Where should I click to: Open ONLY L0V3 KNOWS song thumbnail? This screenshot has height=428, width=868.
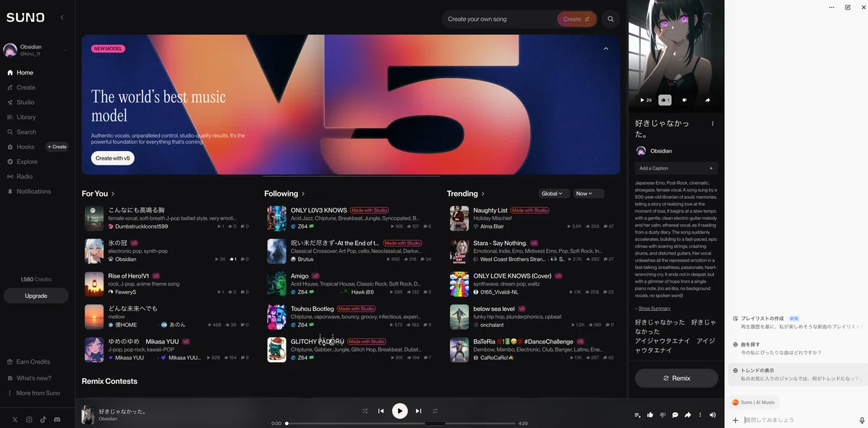click(x=277, y=218)
